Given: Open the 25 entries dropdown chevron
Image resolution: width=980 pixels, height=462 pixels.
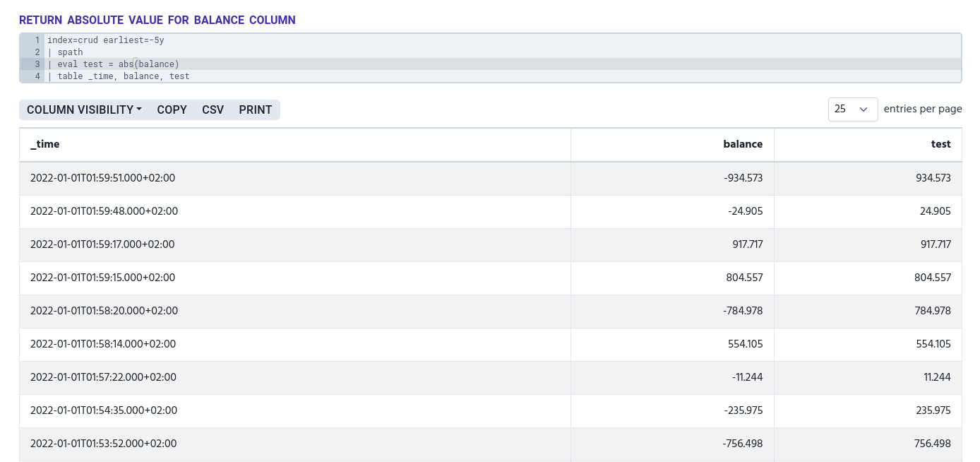Looking at the screenshot, I should (x=863, y=109).
